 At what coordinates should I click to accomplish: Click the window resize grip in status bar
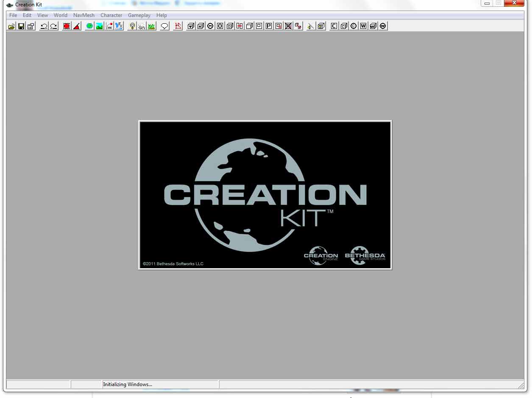pyautogui.click(x=521, y=385)
